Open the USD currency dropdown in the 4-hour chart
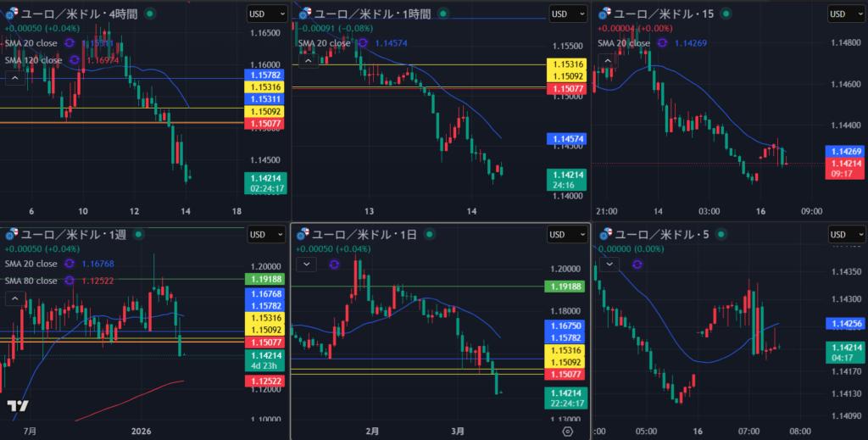 [x=266, y=14]
